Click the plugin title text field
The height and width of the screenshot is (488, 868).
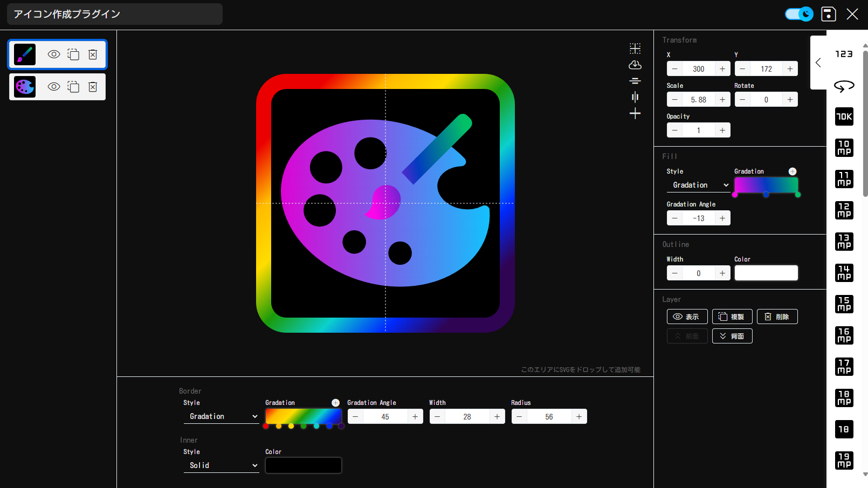click(115, 14)
